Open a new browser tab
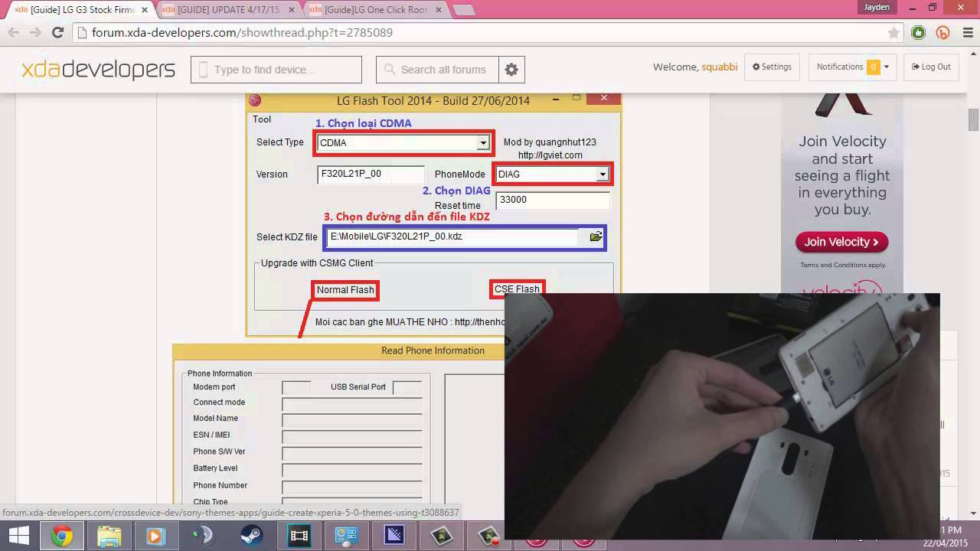 pyautogui.click(x=463, y=10)
